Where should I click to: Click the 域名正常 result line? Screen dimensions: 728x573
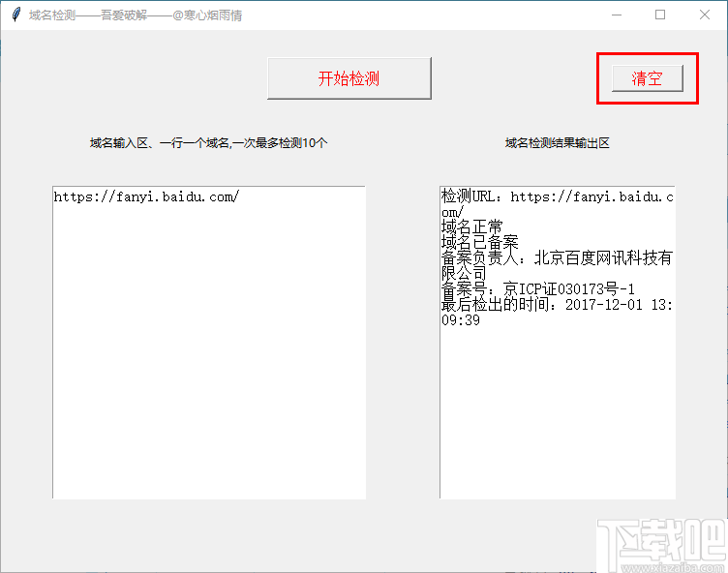(471, 227)
